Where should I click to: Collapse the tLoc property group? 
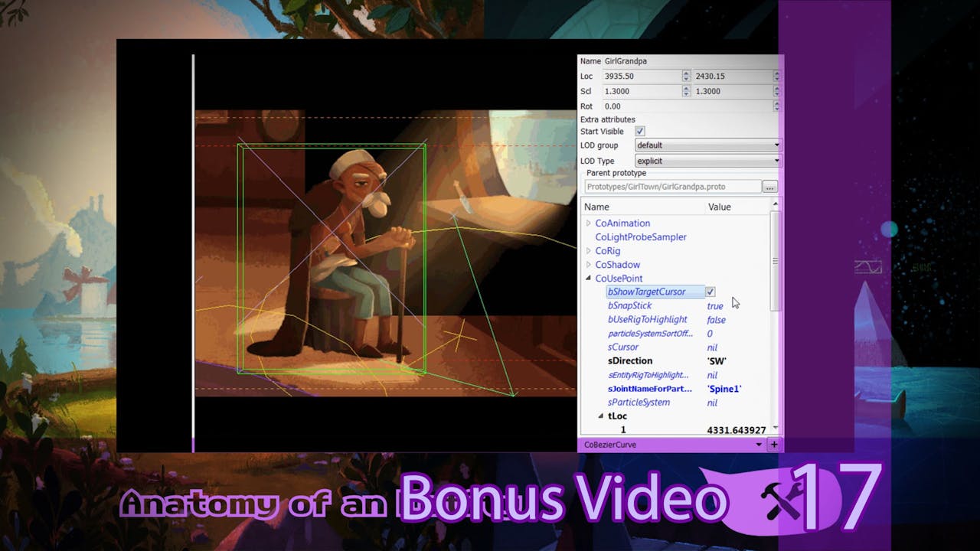point(602,416)
